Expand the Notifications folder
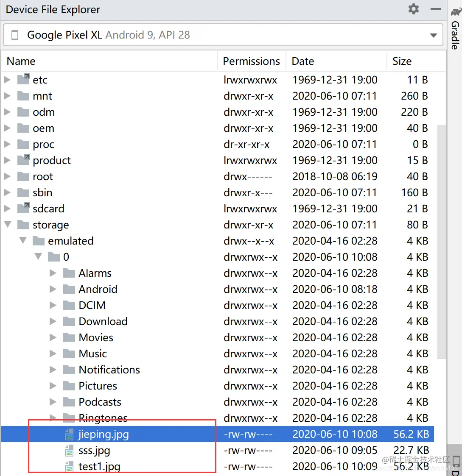Screen dimensions: 462x476 click(x=53, y=370)
